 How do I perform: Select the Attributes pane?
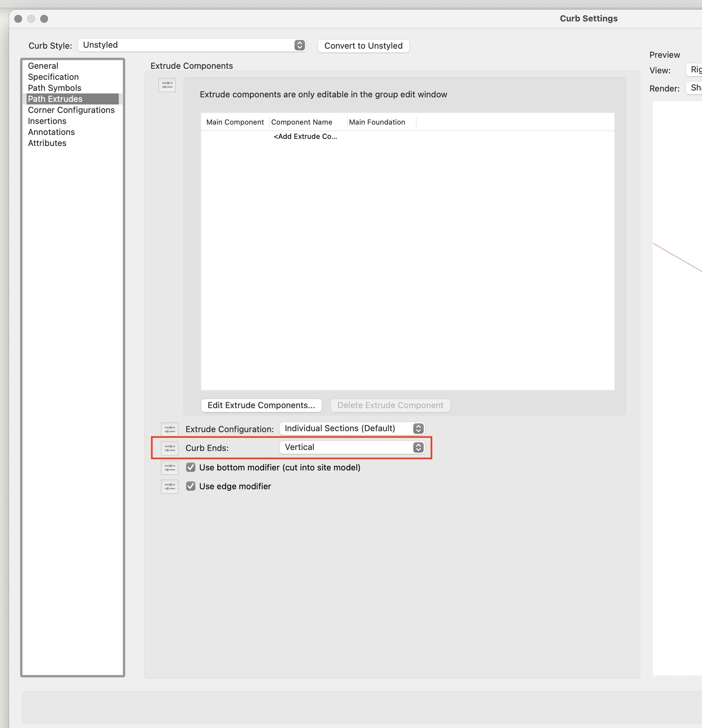pyautogui.click(x=47, y=143)
